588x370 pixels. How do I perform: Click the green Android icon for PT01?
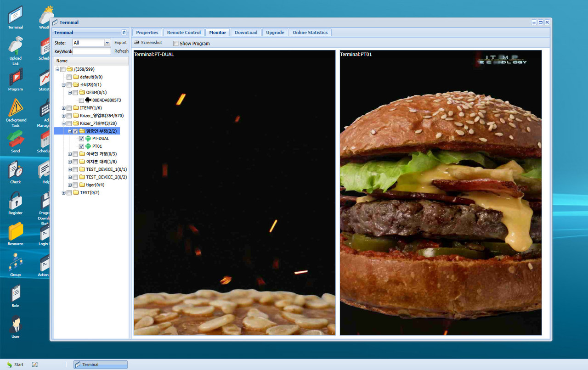[88, 146]
